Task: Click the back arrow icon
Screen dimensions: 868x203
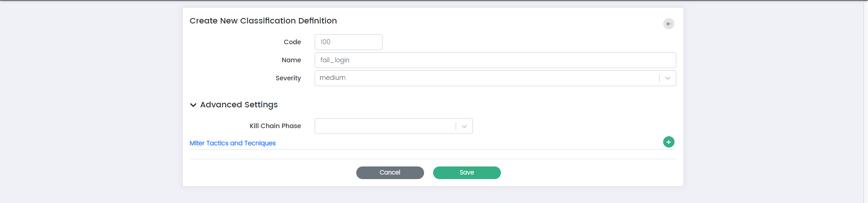Action: coord(669,24)
